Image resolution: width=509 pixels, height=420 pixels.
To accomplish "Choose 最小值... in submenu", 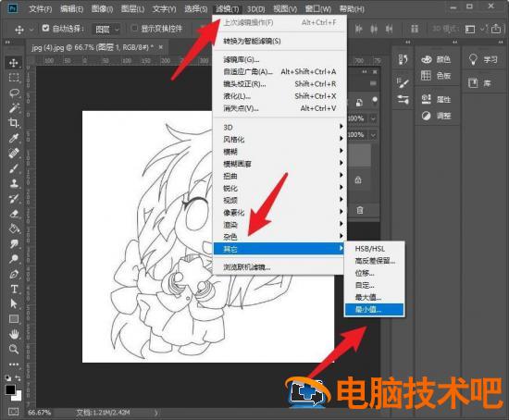I will tap(374, 309).
